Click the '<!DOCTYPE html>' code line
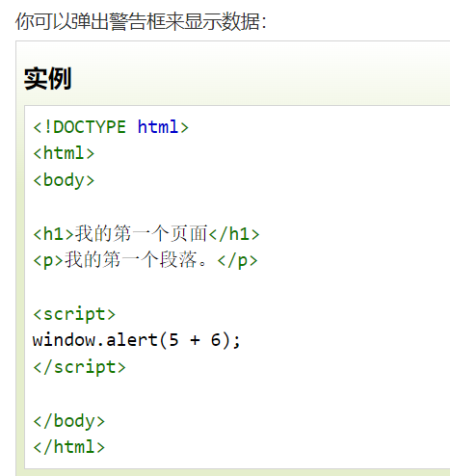Screen dimensions: 450x476 pos(111,127)
